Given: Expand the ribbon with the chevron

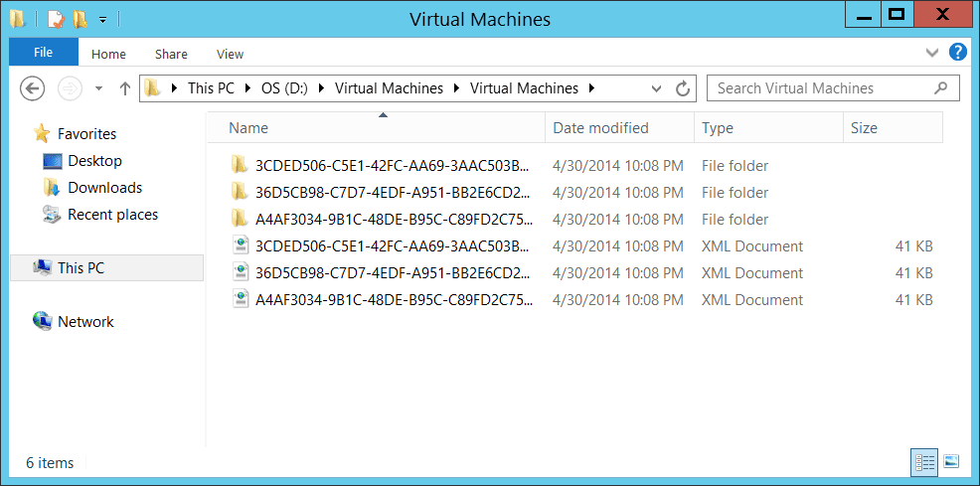Looking at the screenshot, I should [x=931, y=53].
